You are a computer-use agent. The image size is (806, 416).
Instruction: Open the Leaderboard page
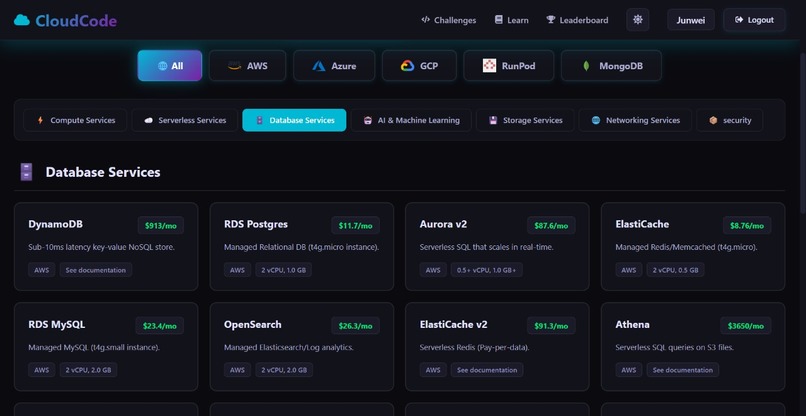click(577, 20)
